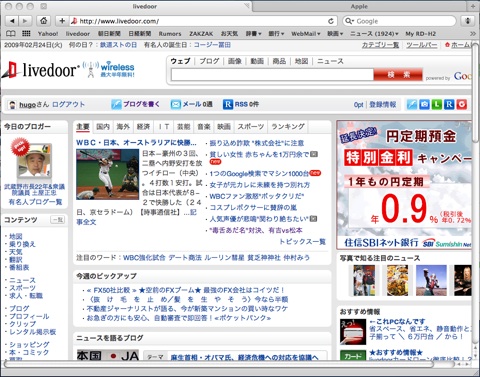Open the home page with house icon
Image resolution: width=480 pixels, height=377 pixels.
click(44, 21)
